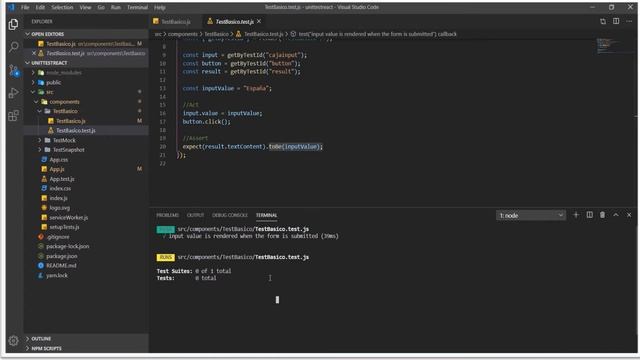Open the Help menu
640x360 pixels.
pyautogui.click(x=160, y=7)
